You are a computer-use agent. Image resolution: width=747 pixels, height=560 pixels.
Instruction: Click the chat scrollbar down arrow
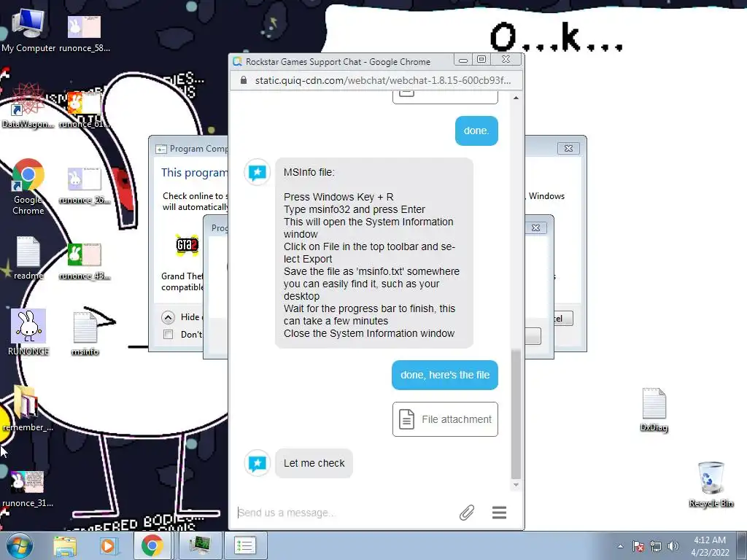pos(516,485)
